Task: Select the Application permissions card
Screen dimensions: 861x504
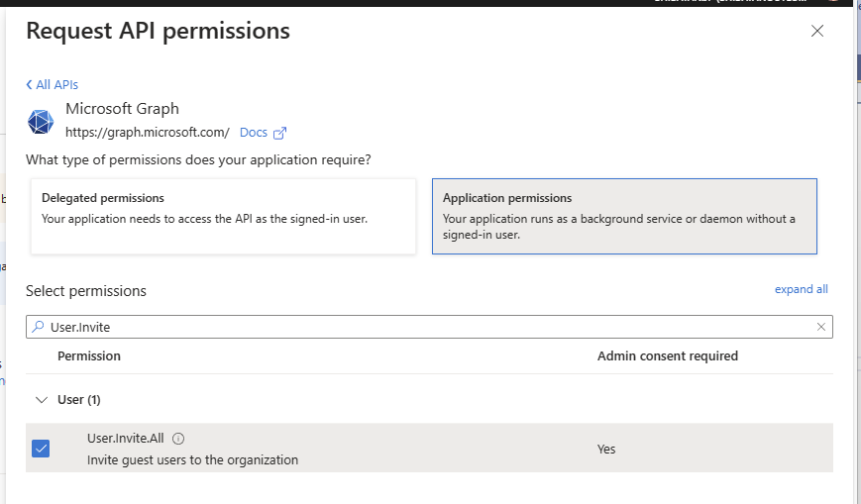Action: [624, 216]
